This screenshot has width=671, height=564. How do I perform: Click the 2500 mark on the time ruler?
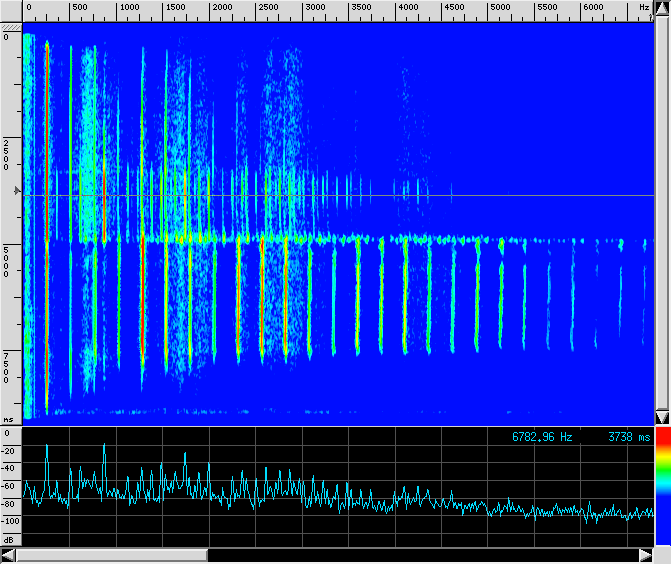click(8, 155)
